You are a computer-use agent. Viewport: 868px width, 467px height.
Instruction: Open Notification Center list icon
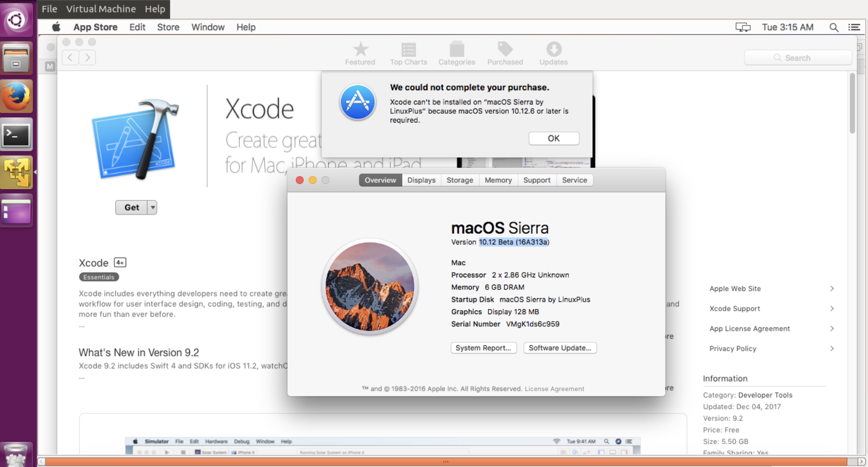coord(854,28)
